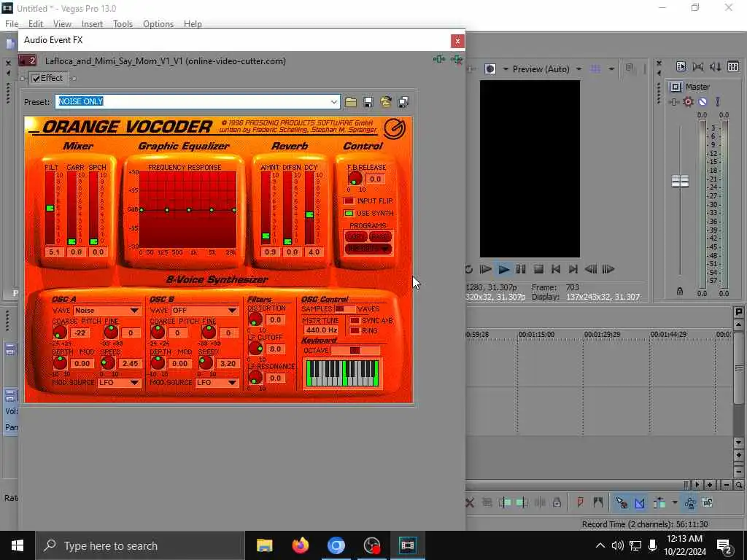This screenshot has width=747, height=560.
Task: Click the OCTAVE selector switch
Action: 355,351
